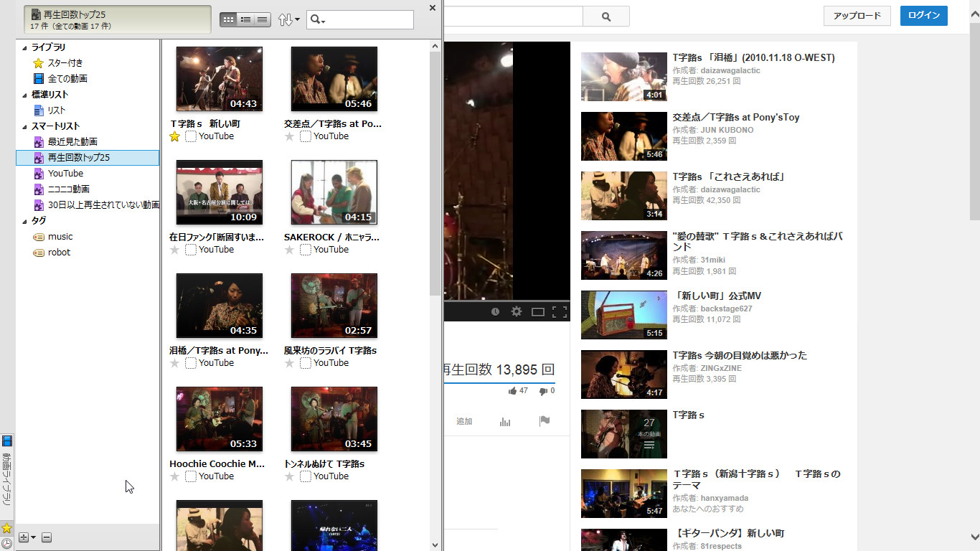Image resolution: width=980 pixels, height=551 pixels.
Task: Select the 再生回数トップ25 smart list
Action: point(88,158)
